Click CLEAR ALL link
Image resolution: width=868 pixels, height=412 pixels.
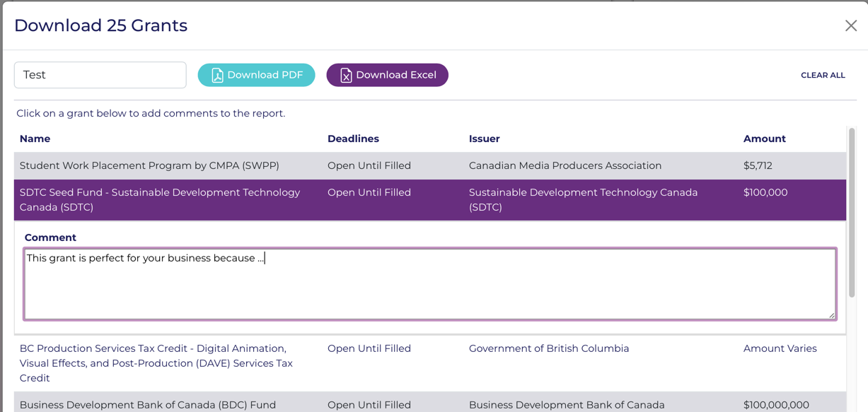point(823,75)
